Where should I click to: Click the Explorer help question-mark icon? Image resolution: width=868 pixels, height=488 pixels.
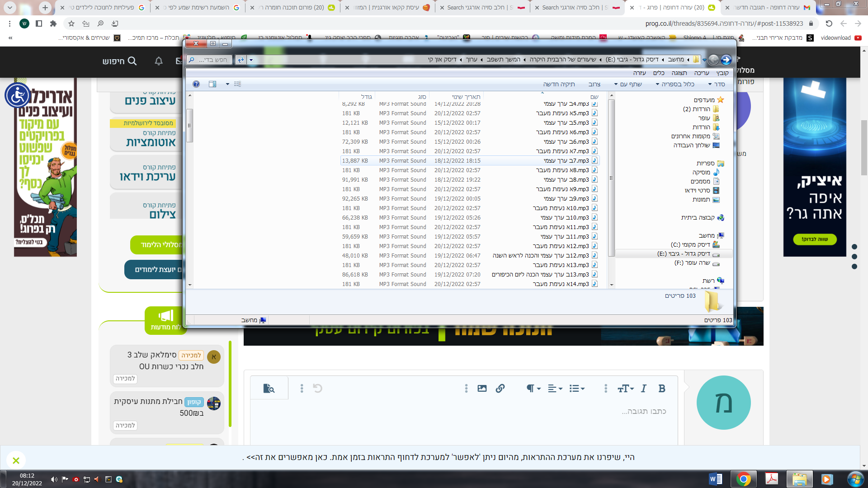coord(196,84)
